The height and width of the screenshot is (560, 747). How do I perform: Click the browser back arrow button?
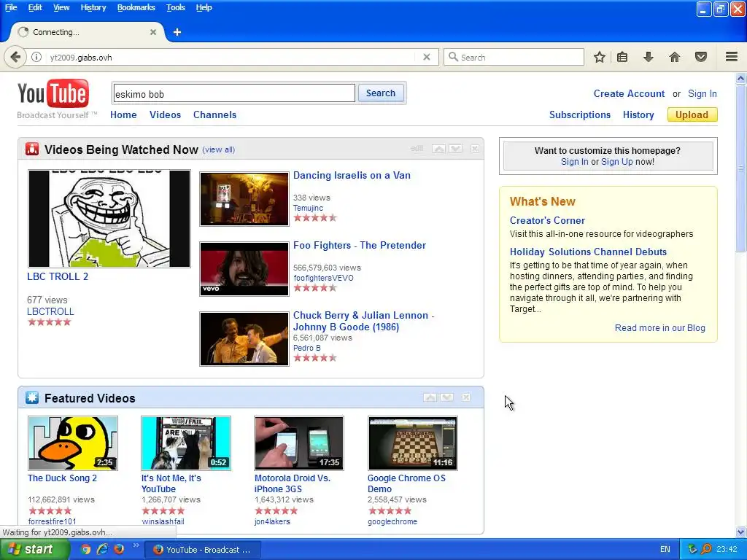[15, 57]
